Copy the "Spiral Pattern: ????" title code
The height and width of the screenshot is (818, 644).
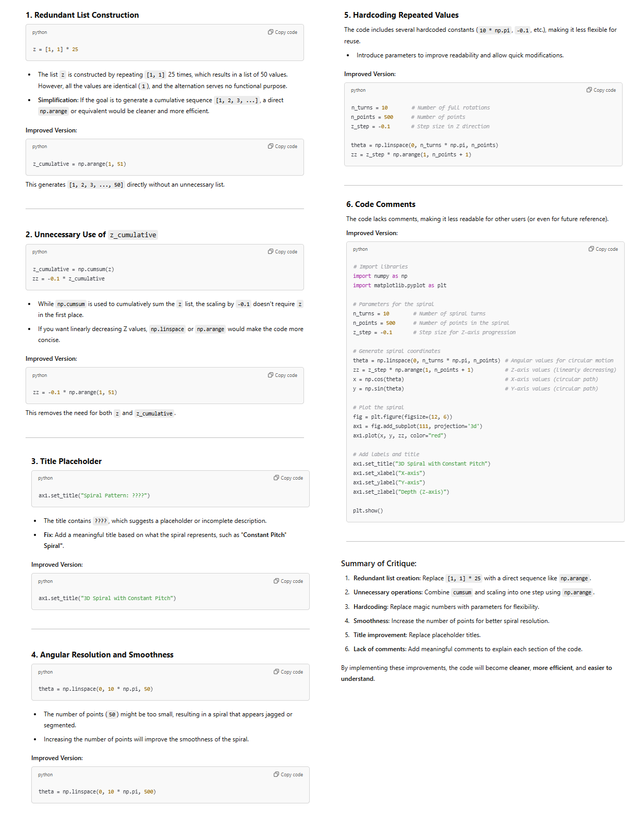click(288, 478)
